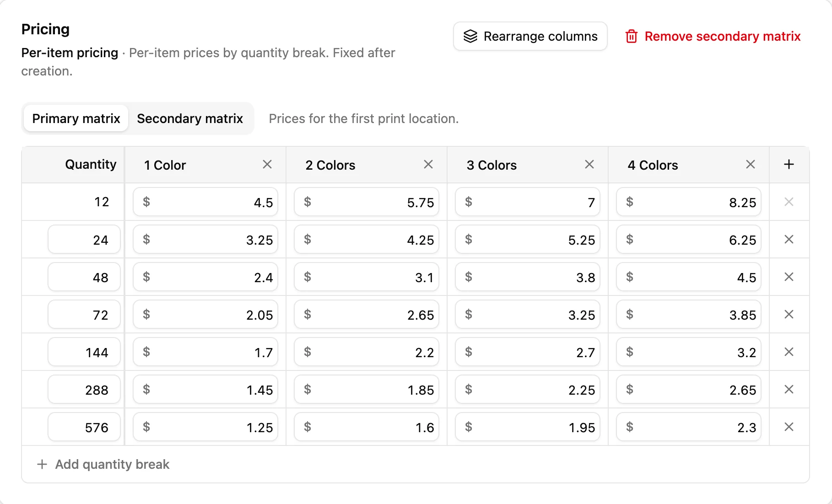The image size is (832, 504).
Task: Edit 4 Colors price 2.3 field
Action: click(689, 427)
